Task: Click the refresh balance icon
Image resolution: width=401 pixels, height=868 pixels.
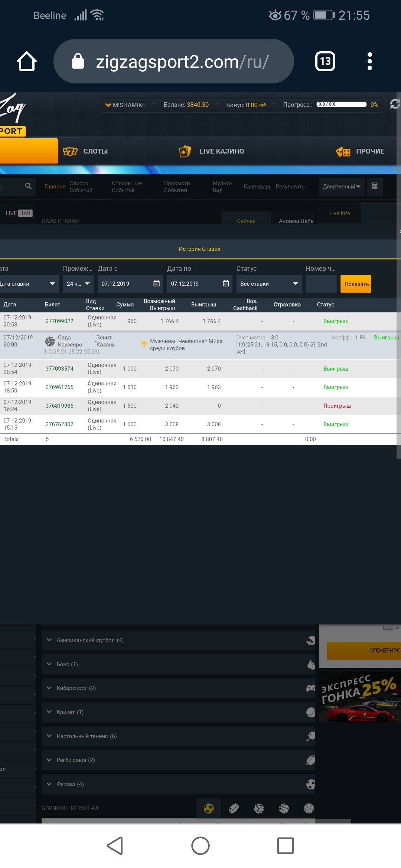Action: point(395,104)
